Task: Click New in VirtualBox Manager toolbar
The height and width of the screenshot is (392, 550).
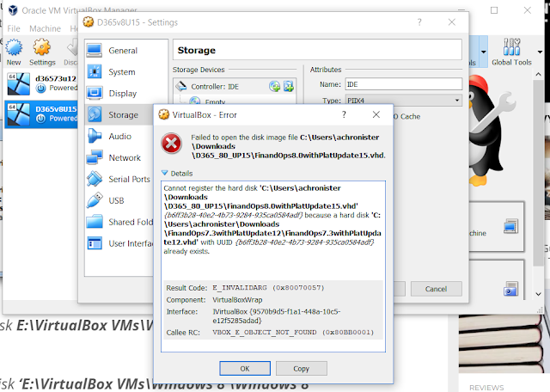Action: pos(14,52)
